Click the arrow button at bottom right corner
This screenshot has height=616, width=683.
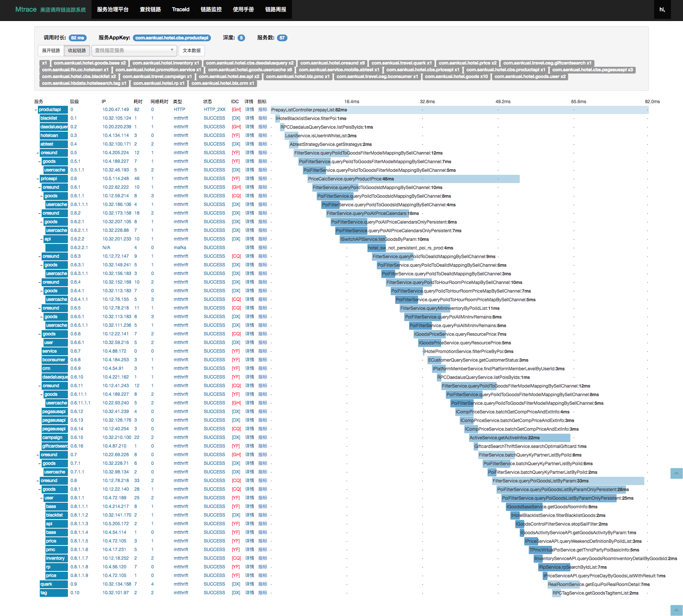(x=676, y=610)
